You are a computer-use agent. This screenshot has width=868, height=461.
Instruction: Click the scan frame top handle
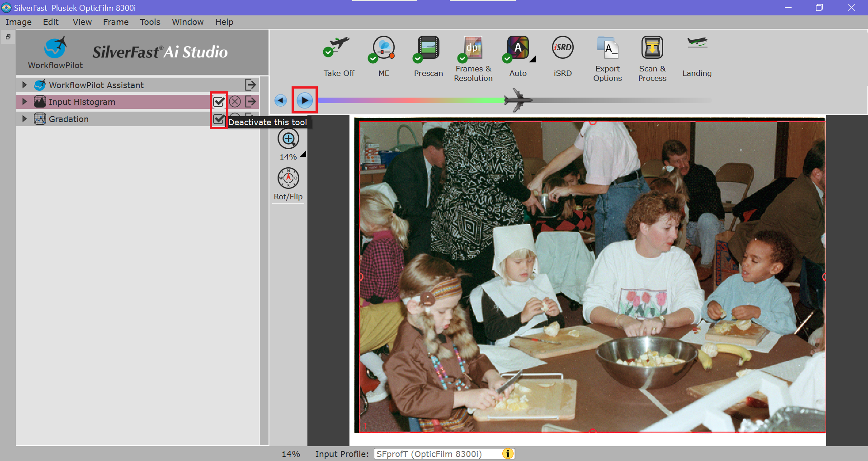pyautogui.click(x=593, y=122)
